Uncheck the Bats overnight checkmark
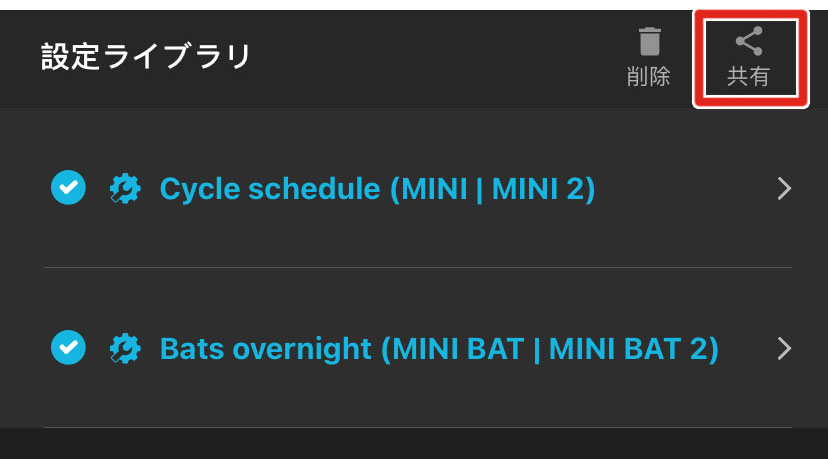 pyautogui.click(x=67, y=347)
